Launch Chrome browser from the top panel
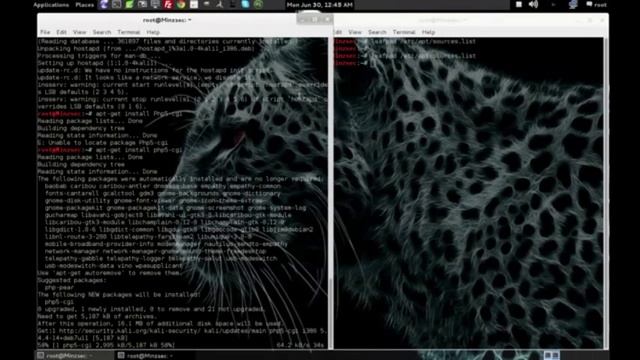 pyautogui.click(x=181, y=4)
